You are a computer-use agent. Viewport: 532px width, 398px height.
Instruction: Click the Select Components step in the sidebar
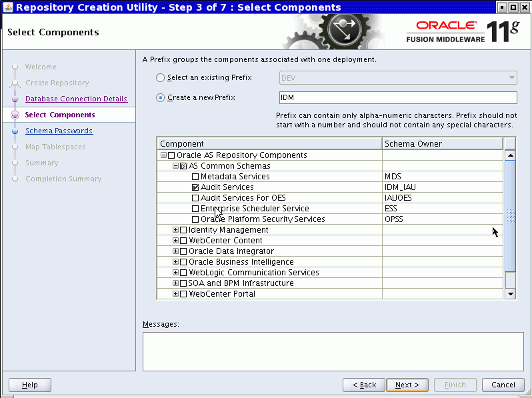60,115
